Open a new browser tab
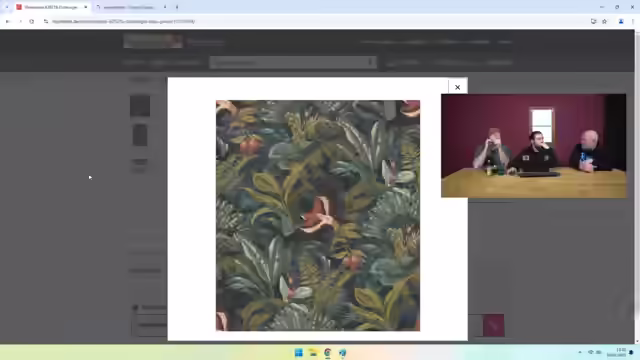640x360 pixels. click(177, 7)
